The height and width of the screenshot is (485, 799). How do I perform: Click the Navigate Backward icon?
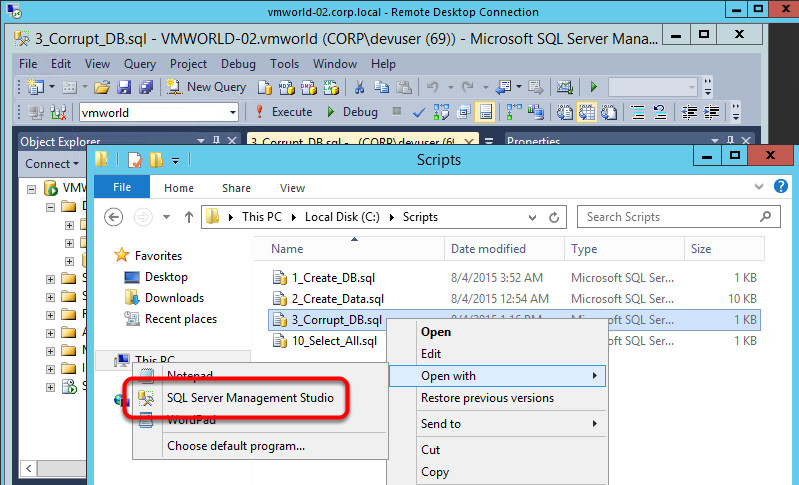click(503, 87)
